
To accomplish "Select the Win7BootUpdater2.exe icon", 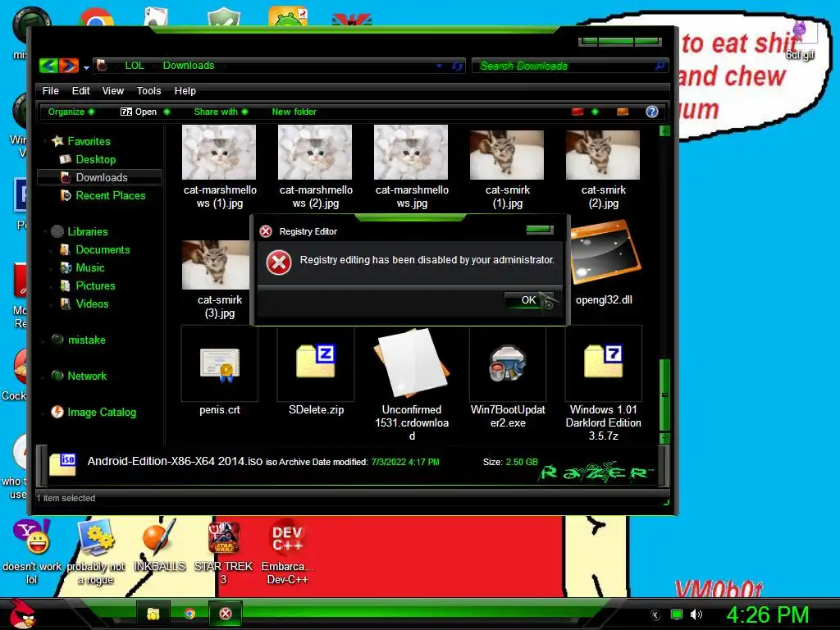I will 507,363.
